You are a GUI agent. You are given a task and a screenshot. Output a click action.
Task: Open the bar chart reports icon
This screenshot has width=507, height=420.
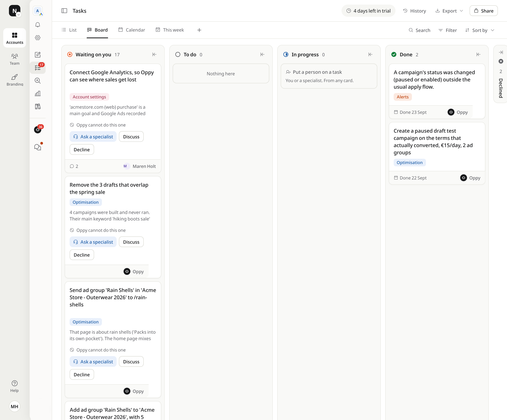point(38,93)
